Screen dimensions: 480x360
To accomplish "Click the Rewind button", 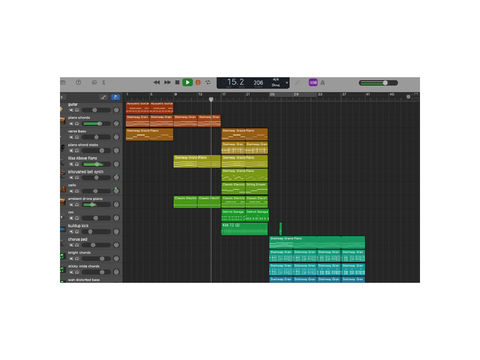I will 157,82.
